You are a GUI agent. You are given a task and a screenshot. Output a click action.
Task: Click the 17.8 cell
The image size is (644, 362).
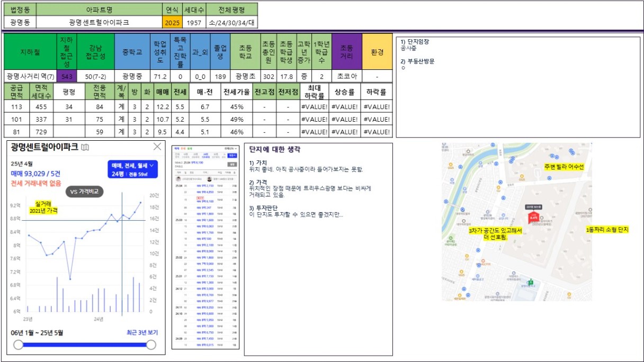pos(287,76)
